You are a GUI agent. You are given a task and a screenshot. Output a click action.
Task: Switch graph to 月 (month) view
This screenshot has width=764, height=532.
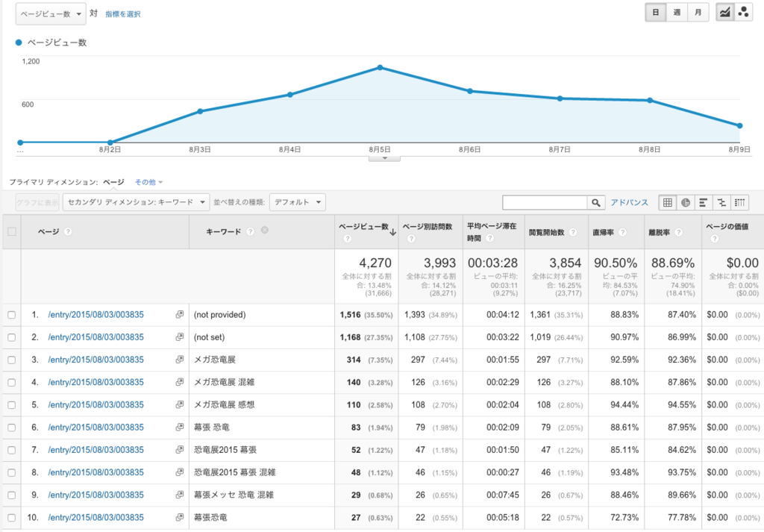[x=698, y=13]
